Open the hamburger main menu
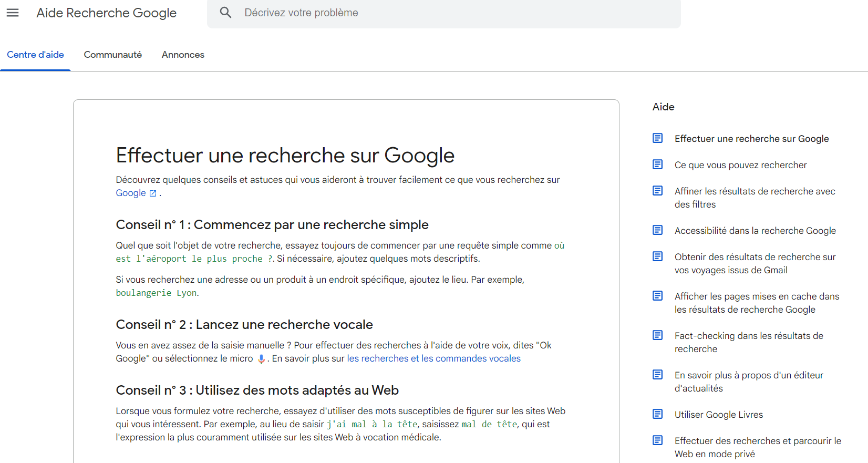The width and height of the screenshot is (868, 463). [13, 13]
